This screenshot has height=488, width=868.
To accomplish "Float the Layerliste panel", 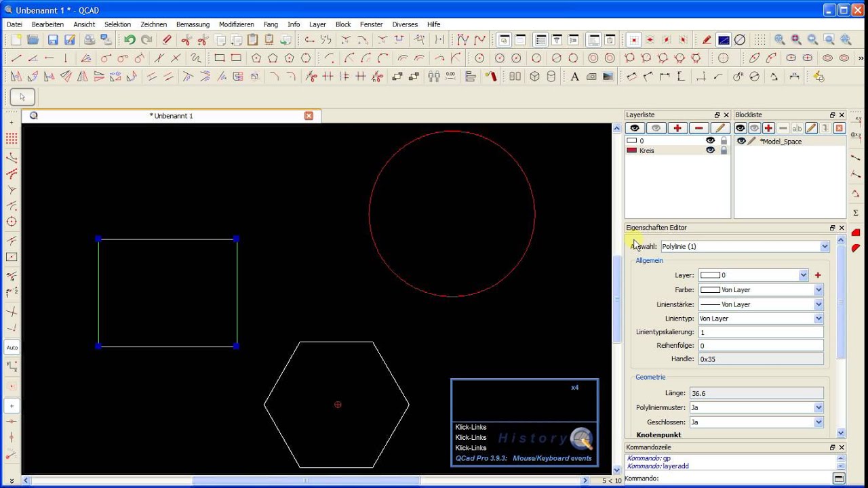I will tap(717, 115).
